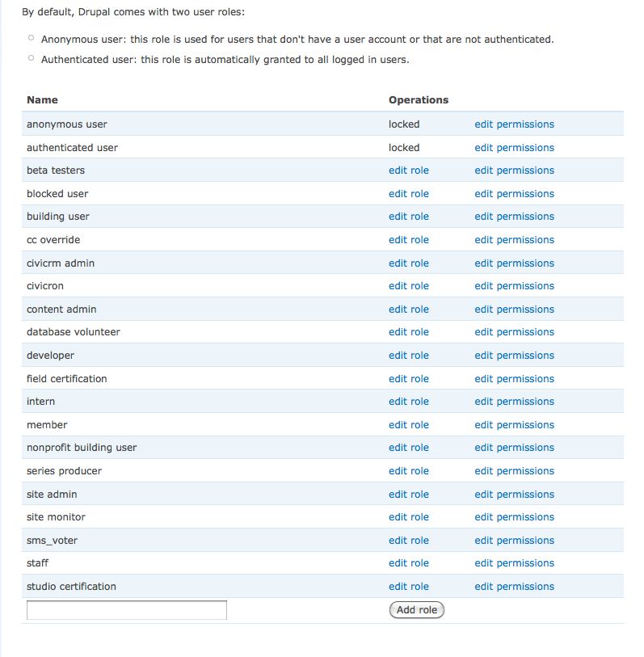Open edit role for blocked user
The height and width of the screenshot is (657, 644).
click(408, 194)
